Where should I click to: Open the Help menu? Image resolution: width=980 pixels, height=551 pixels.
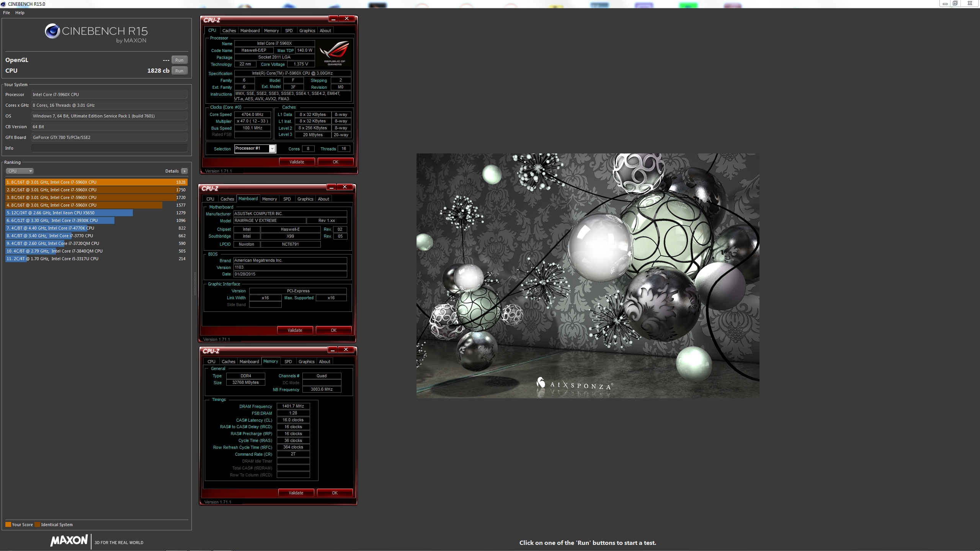20,13
